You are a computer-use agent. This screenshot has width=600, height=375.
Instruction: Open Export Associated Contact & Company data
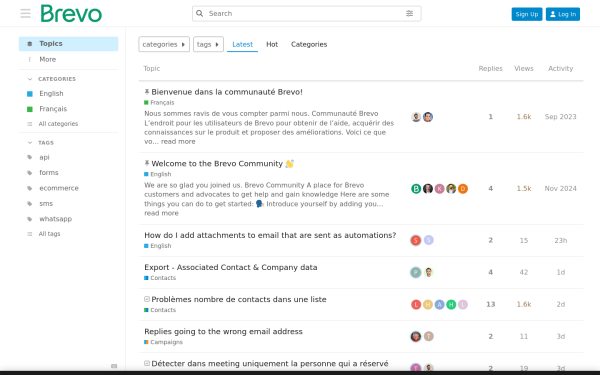click(231, 267)
